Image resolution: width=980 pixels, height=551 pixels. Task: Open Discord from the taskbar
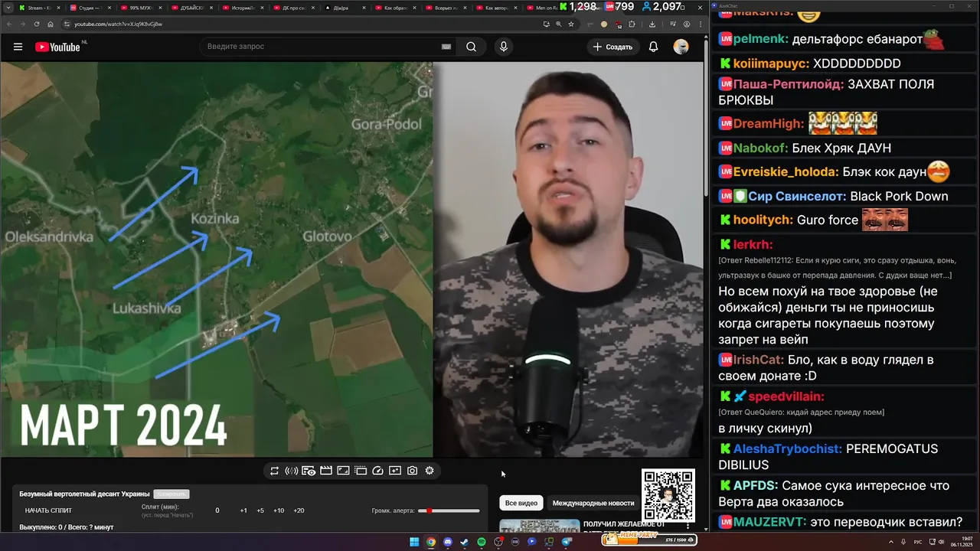[448, 542]
